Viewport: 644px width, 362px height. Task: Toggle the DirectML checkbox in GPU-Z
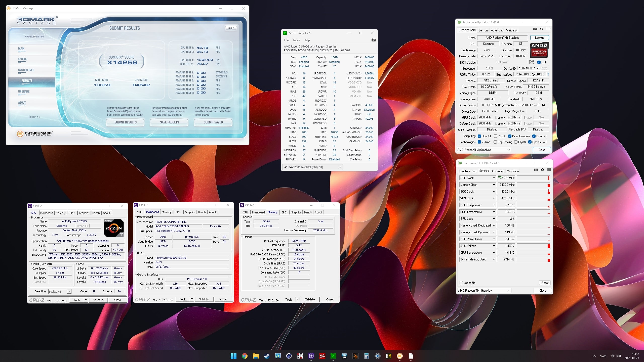click(x=534, y=136)
